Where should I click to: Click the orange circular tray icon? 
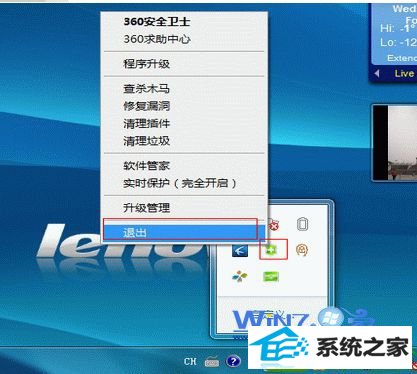pyautogui.click(x=302, y=249)
